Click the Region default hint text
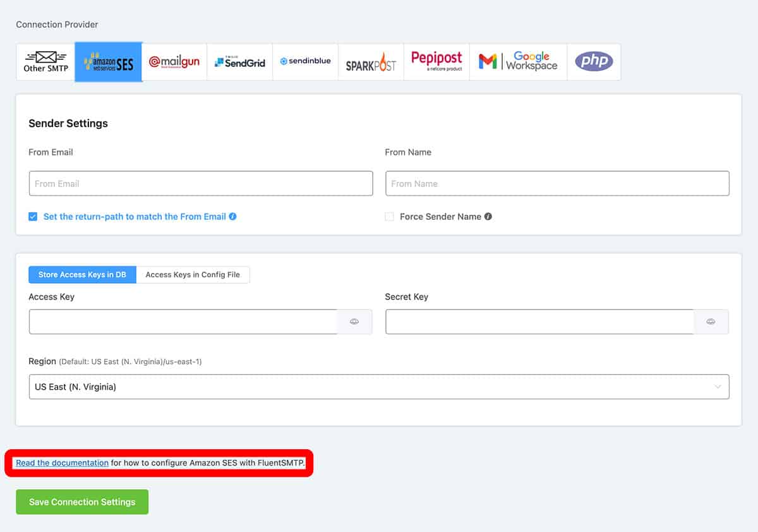 tap(130, 362)
